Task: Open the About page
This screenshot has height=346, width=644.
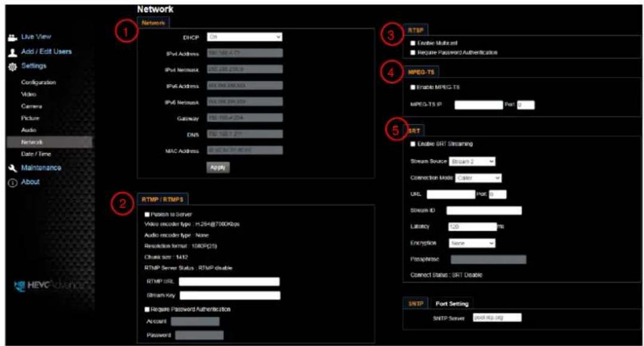Action: pyautogui.click(x=30, y=182)
